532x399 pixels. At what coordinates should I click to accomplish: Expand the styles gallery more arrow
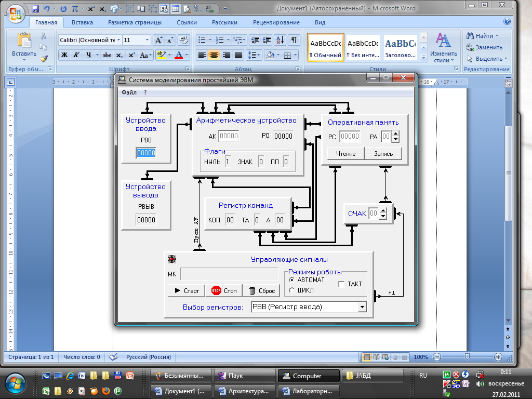pos(423,58)
